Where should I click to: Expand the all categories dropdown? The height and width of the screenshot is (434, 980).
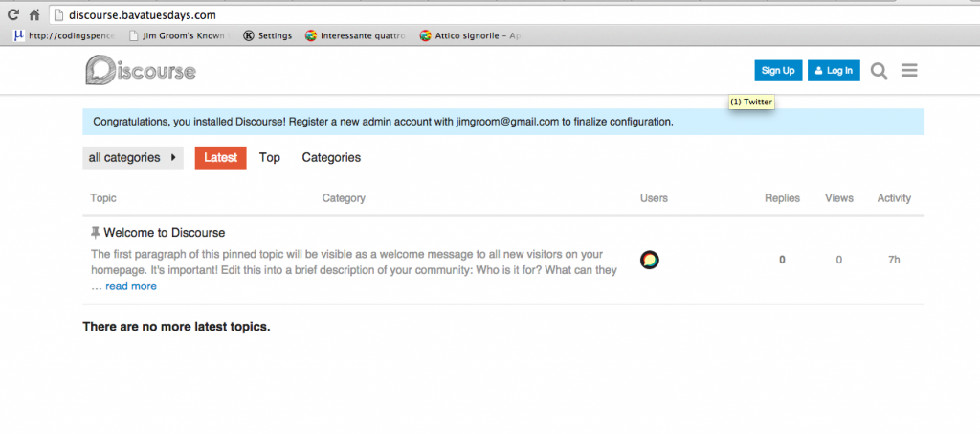pyautogui.click(x=132, y=157)
